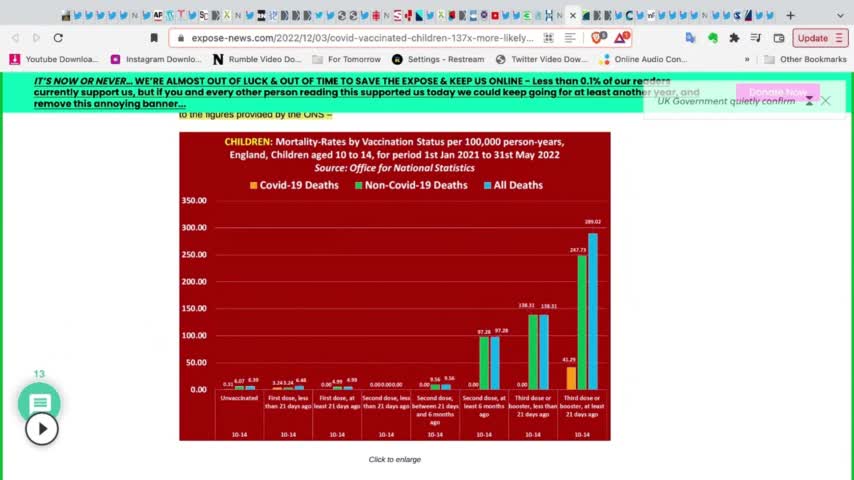Open the green comments chat button
The width and height of the screenshot is (854, 480).
pos(39,403)
